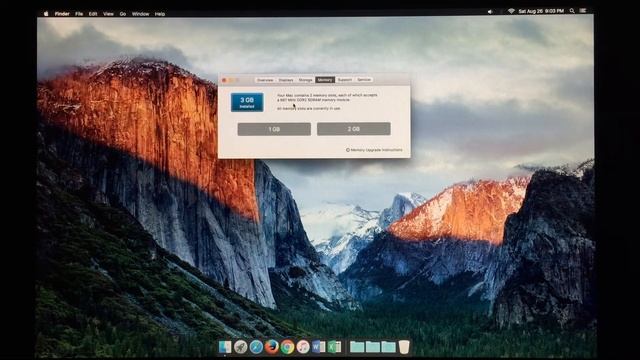
Task: Open iTunes from the Dock
Action: click(x=303, y=347)
